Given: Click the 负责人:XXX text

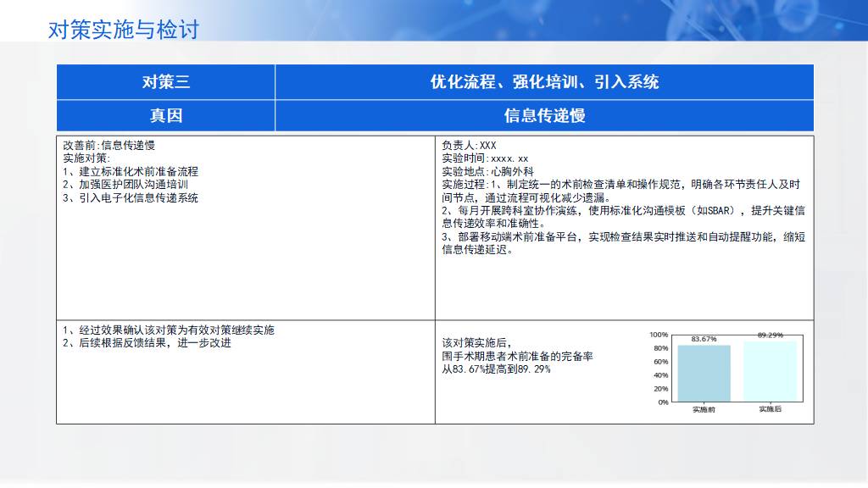Looking at the screenshot, I should pos(469,146).
